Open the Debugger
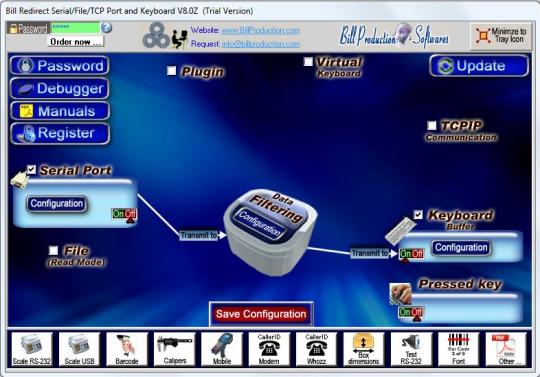The image size is (540, 377). pyautogui.click(x=60, y=88)
